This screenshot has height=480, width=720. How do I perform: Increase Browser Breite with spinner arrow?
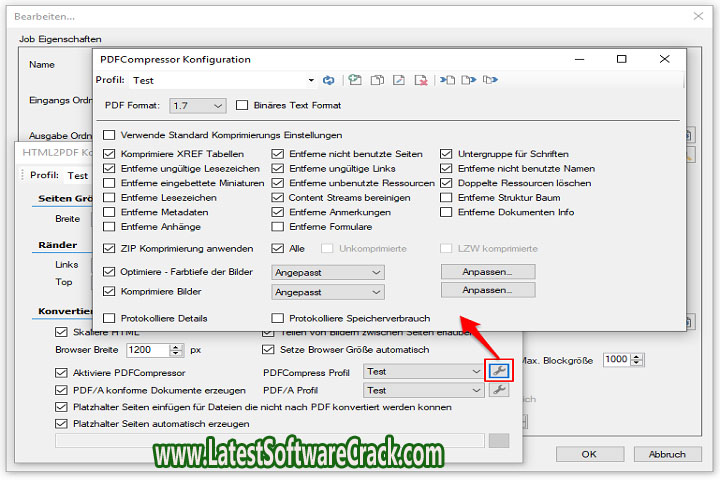[177, 346]
